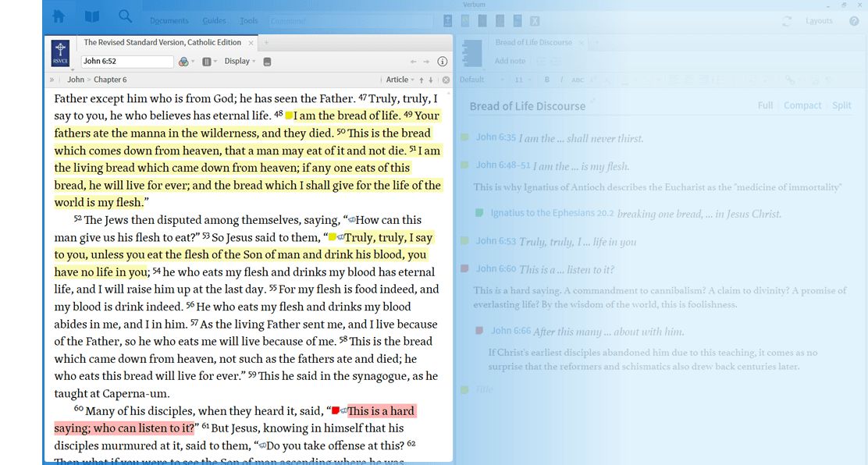
Task: Switch notes to Split view
Action: tap(841, 105)
